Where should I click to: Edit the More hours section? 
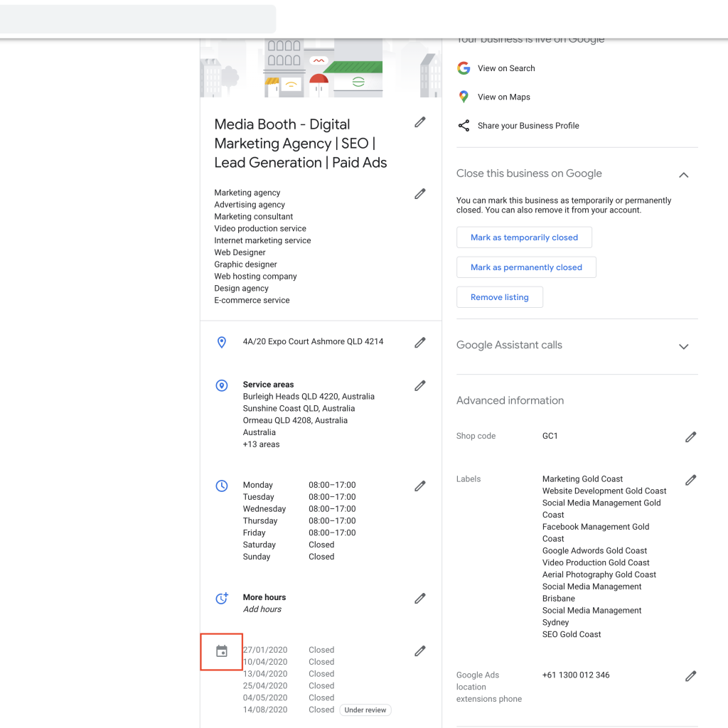pos(420,598)
